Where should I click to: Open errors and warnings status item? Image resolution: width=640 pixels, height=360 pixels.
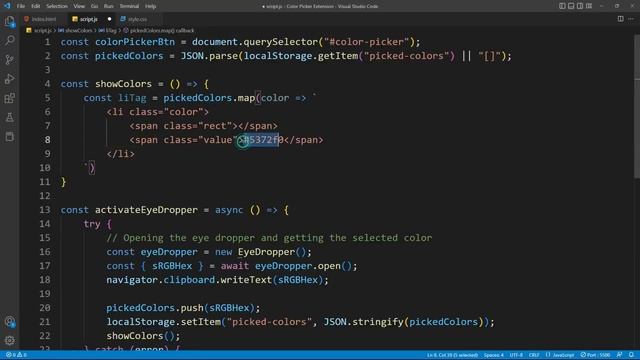tap(16, 355)
